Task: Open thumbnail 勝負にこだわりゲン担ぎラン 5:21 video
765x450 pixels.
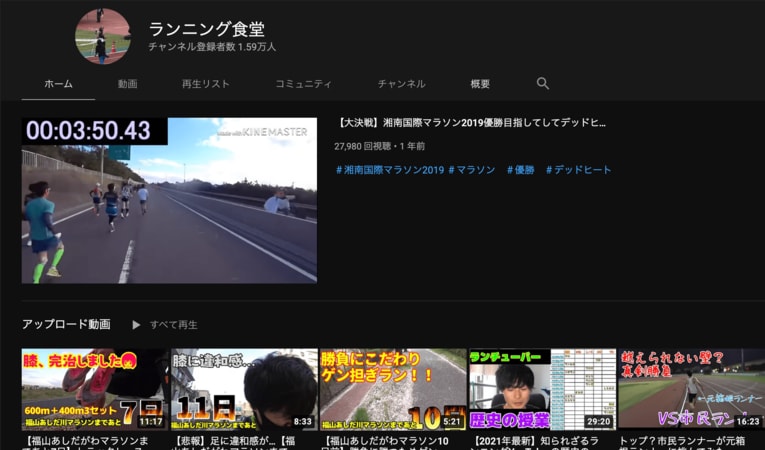Action: point(393,389)
